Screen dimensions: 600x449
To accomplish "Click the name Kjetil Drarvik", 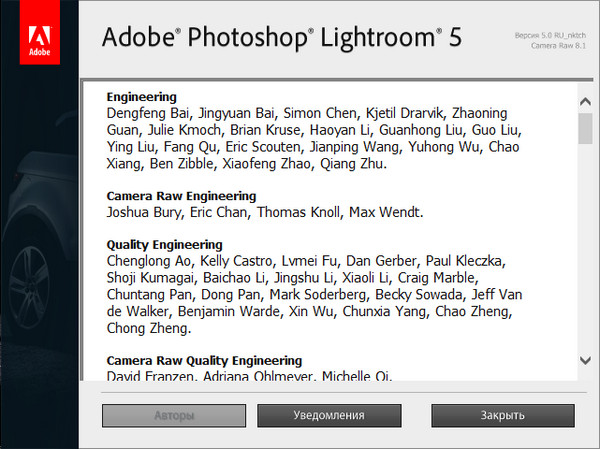I will (x=408, y=113).
